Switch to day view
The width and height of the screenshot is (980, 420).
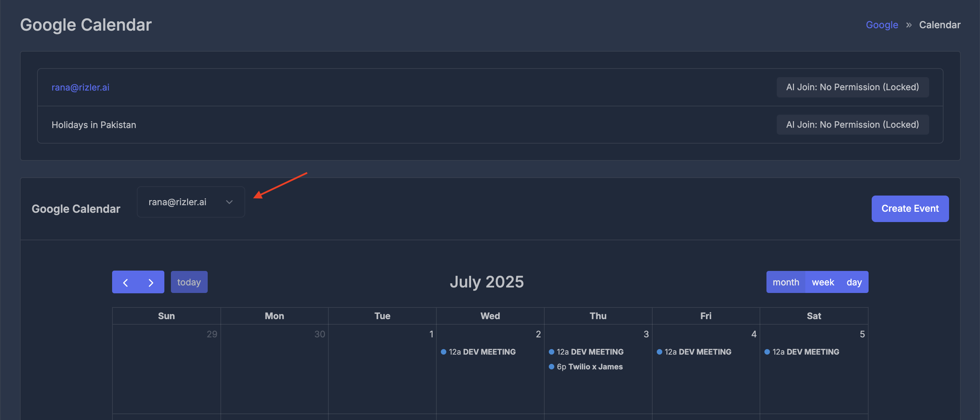tap(854, 282)
